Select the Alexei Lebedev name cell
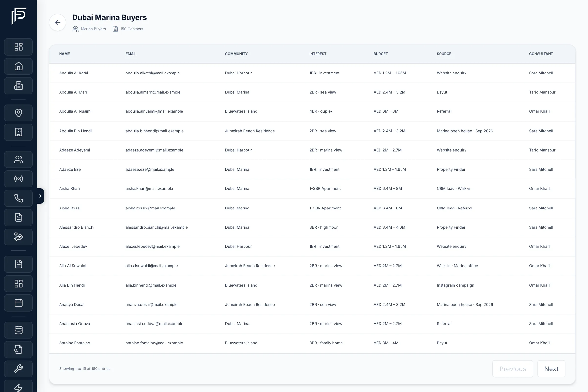 73,246
